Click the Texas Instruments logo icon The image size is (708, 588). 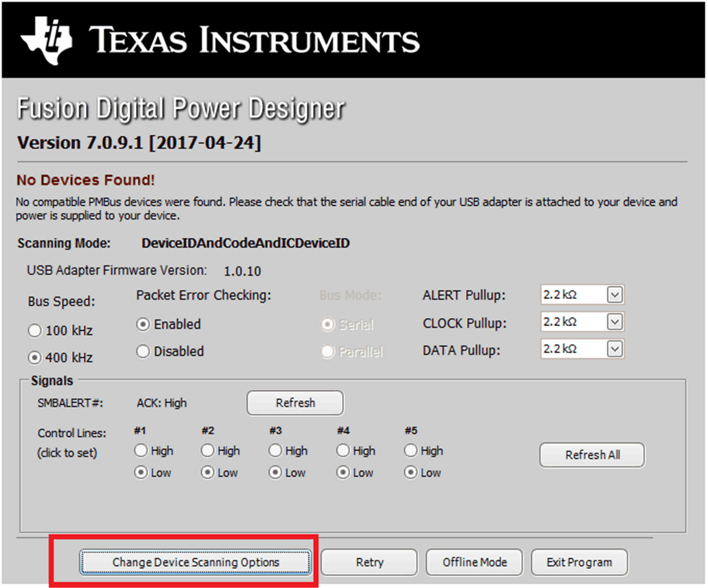(47, 40)
